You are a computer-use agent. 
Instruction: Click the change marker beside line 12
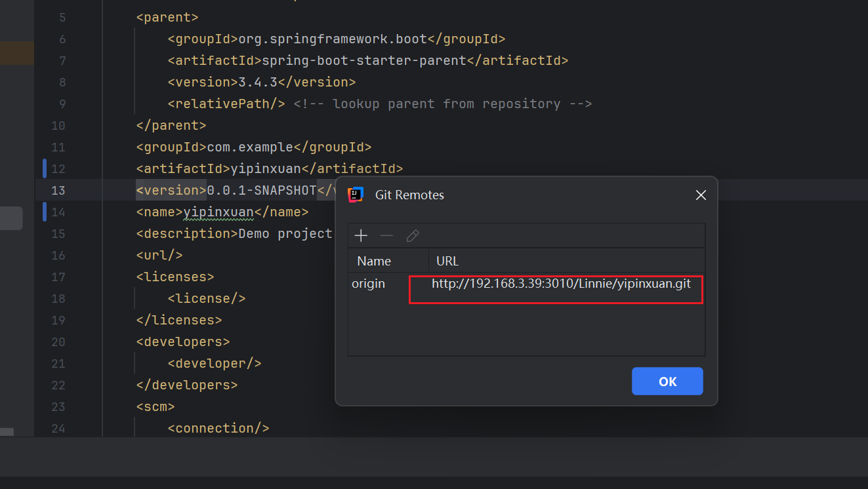[x=45, y=168]
